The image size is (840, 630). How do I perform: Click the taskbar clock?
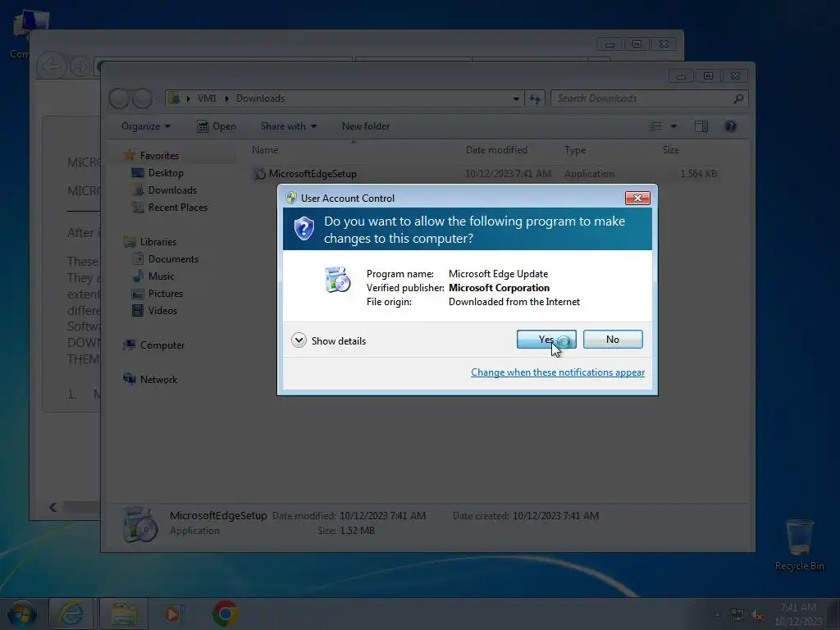798,614
